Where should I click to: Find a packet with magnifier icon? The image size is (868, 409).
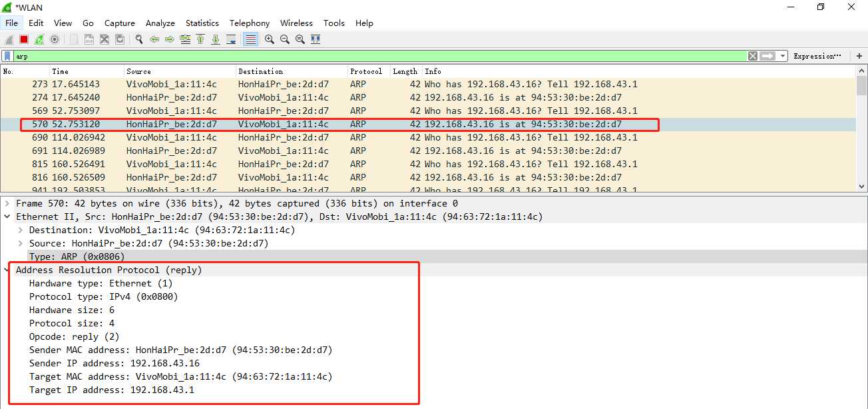(x=138, y=40)
